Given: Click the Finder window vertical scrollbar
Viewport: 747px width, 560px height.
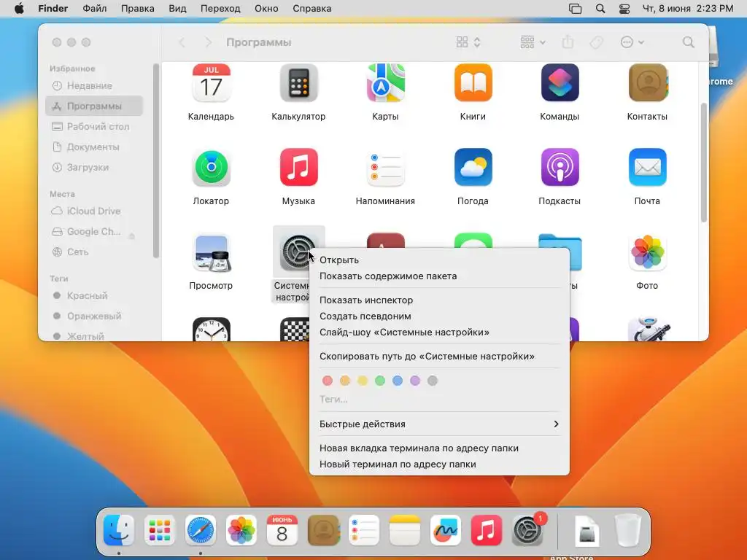Looking at the screenshot, I should pos(704,163).
